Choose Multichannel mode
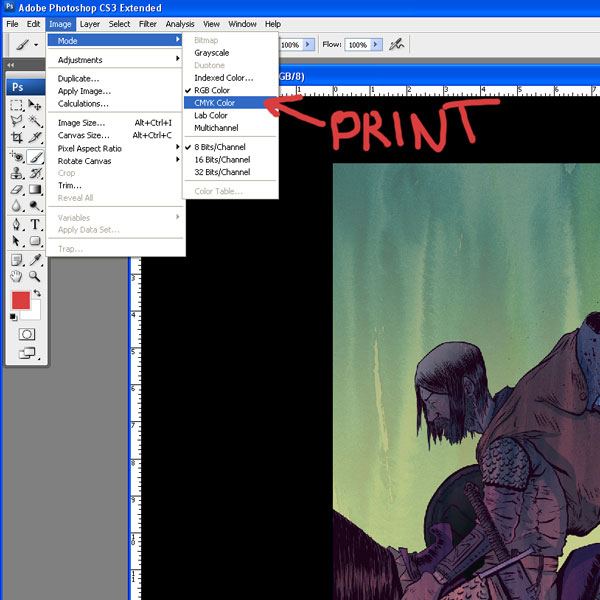Image resolution: width=600 pixels, height=600 pixels. 230,128
